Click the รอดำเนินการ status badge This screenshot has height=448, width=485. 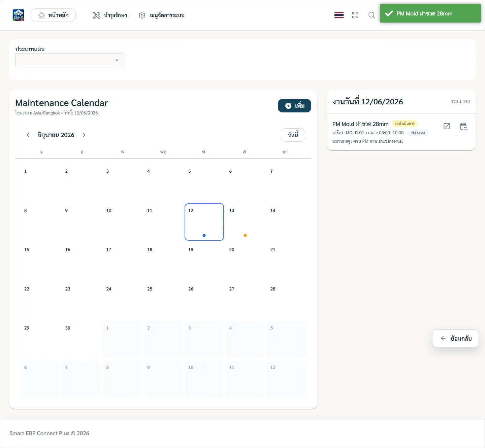[x=405, y=124]
